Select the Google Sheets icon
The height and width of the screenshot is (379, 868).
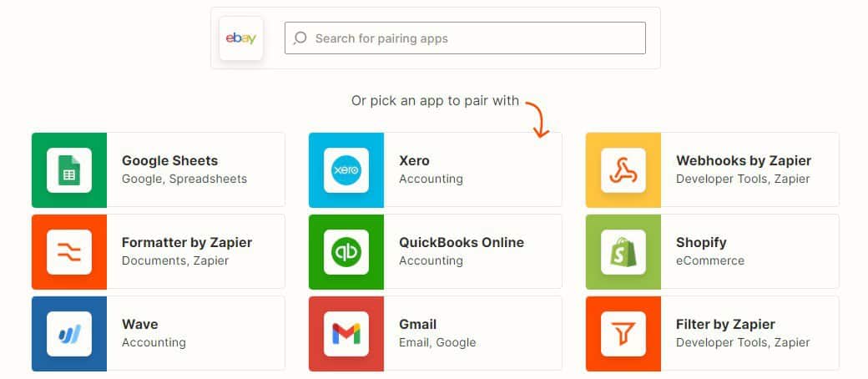pyautogui.click(x=69, y=170)
